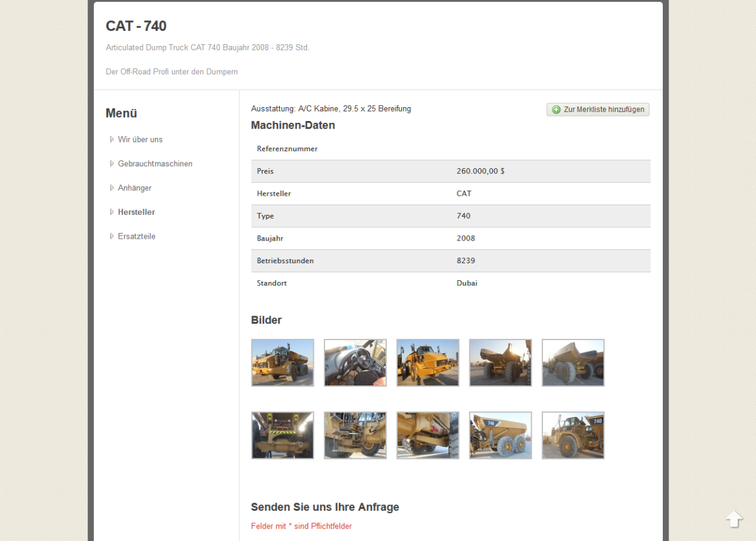Open the 'Hersteller' menu entry

click(136, 212)
